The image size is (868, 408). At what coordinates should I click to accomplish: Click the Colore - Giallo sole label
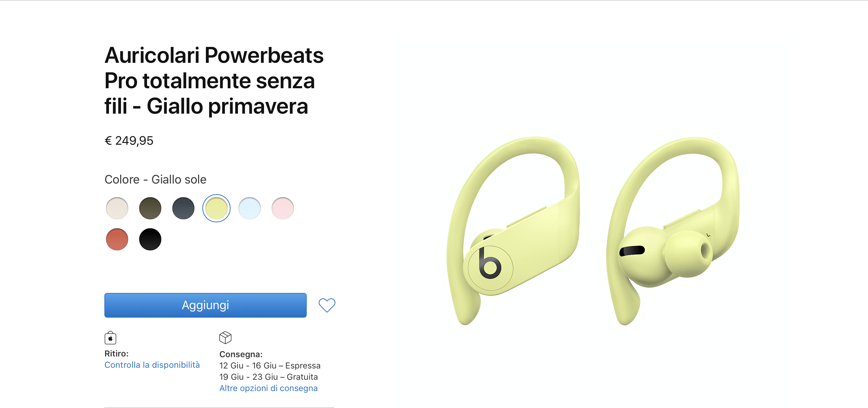point(155,180)
